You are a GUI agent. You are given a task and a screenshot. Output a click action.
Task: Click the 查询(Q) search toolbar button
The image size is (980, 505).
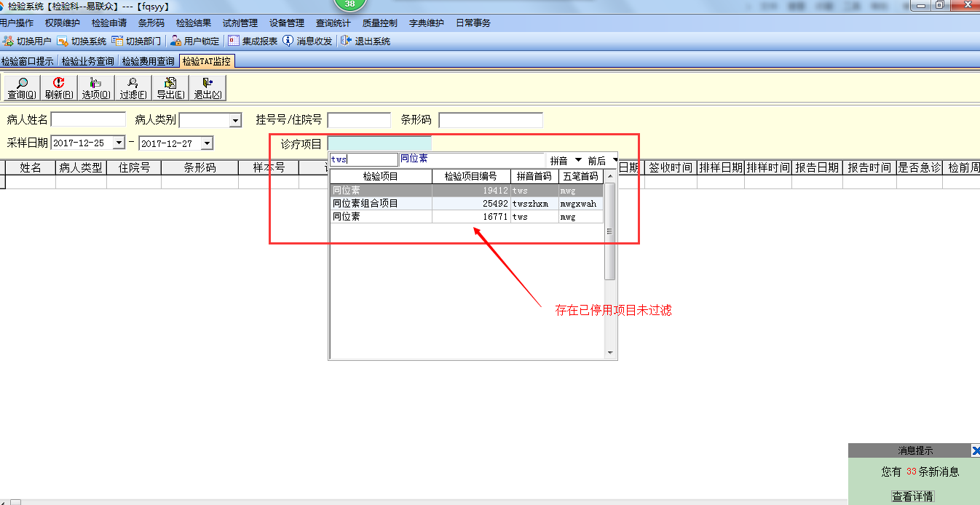pos(22,88)
